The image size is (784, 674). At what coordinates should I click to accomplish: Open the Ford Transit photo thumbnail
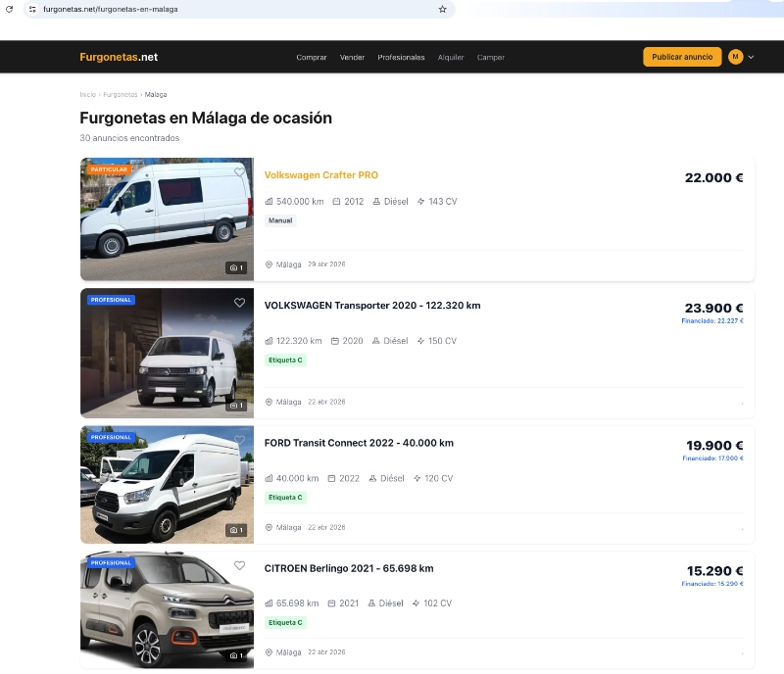(167, 485)
